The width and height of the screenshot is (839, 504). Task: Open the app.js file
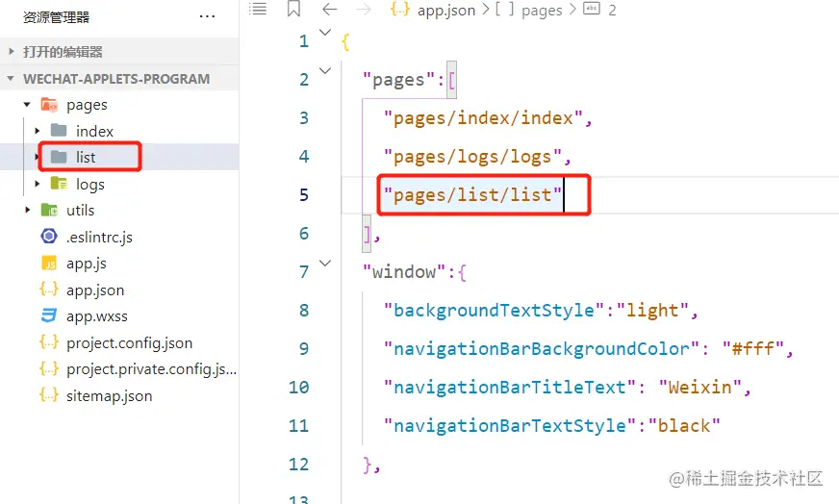coord(87,264)
